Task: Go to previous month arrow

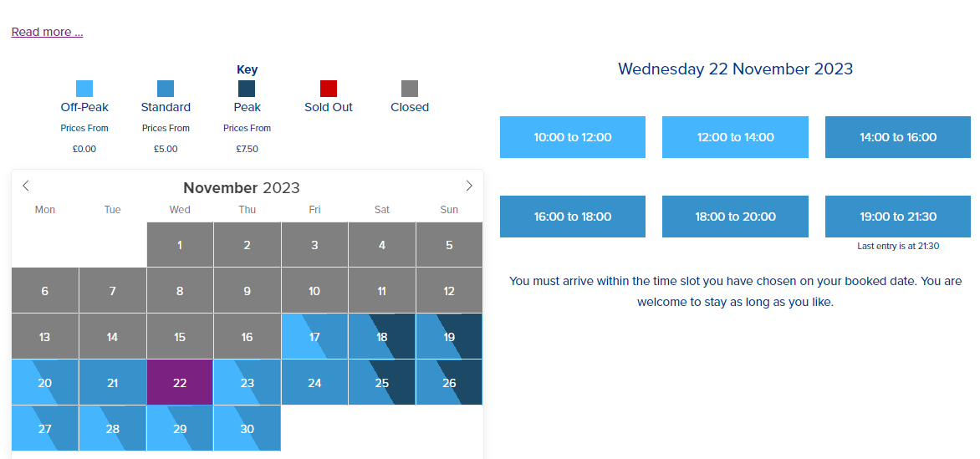Action: click(26, 186)
